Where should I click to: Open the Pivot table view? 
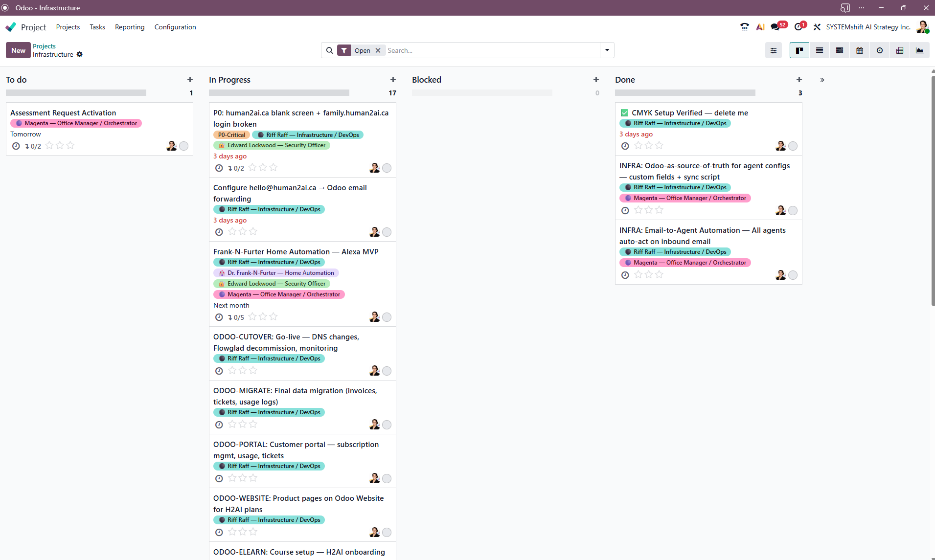point(899,50)
